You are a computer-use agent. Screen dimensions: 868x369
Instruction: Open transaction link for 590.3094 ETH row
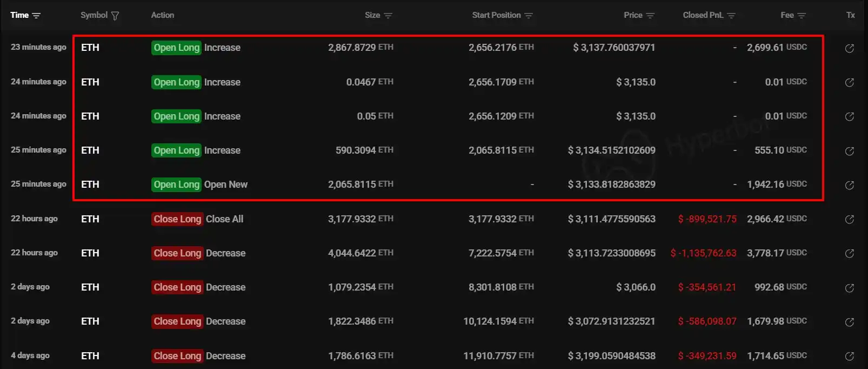click(x=849, y=151)
